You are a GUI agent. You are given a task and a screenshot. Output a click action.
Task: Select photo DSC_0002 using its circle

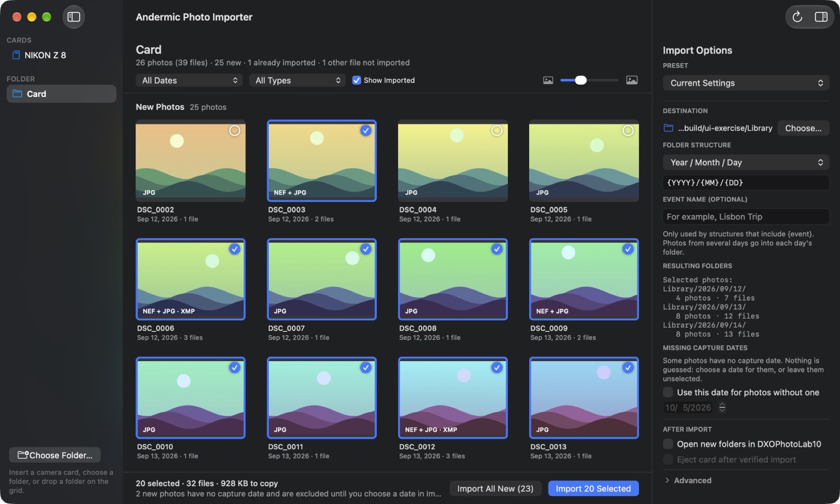click(x=235, y=131)
